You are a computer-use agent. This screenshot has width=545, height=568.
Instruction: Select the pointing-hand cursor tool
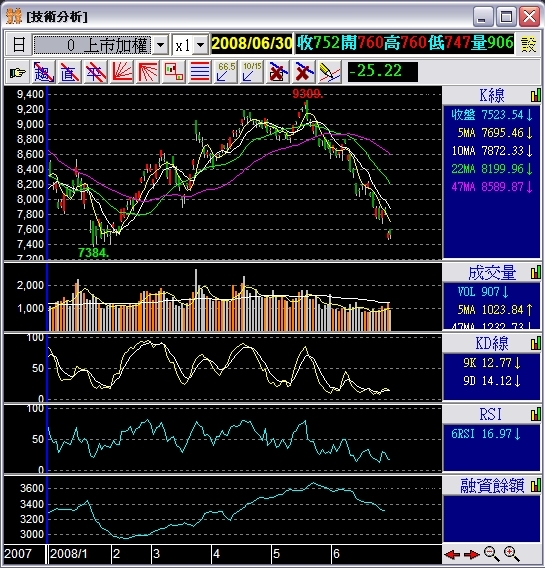18,72
